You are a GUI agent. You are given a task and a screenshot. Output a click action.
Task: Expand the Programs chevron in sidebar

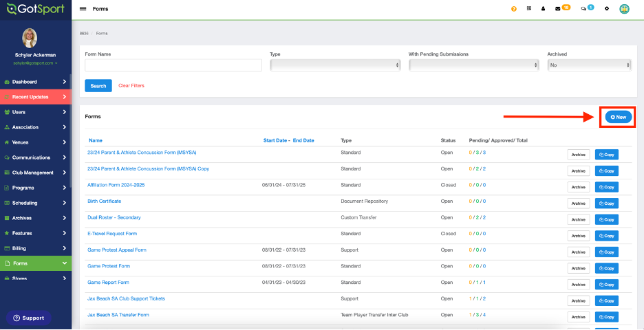click(65, 188)
